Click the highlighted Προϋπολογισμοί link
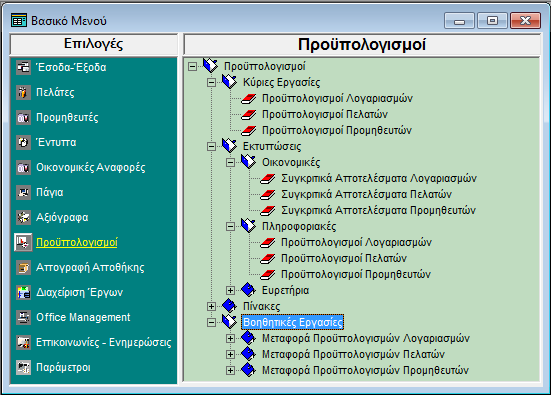This screenshot has height=395, width=551. click(77, 242)
